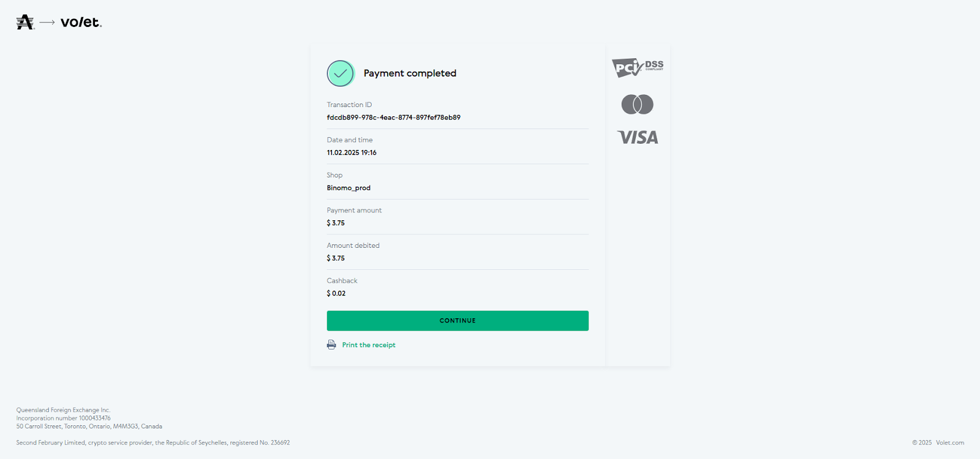Click the PCI DSS compliance logo

[x=637, y=67]
